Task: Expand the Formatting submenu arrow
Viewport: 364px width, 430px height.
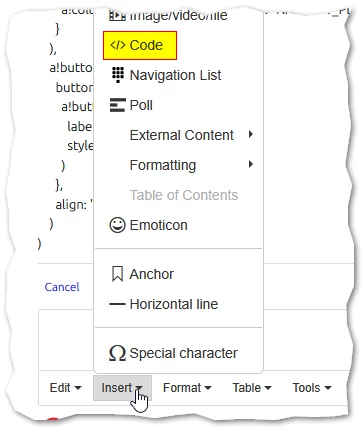Action: pyautogui.click(x=251, y=164)
